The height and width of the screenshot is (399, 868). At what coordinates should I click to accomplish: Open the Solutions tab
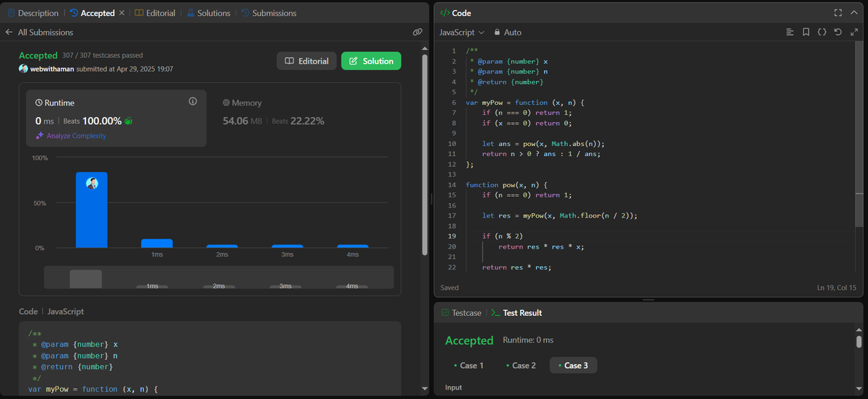coord(208,13)
